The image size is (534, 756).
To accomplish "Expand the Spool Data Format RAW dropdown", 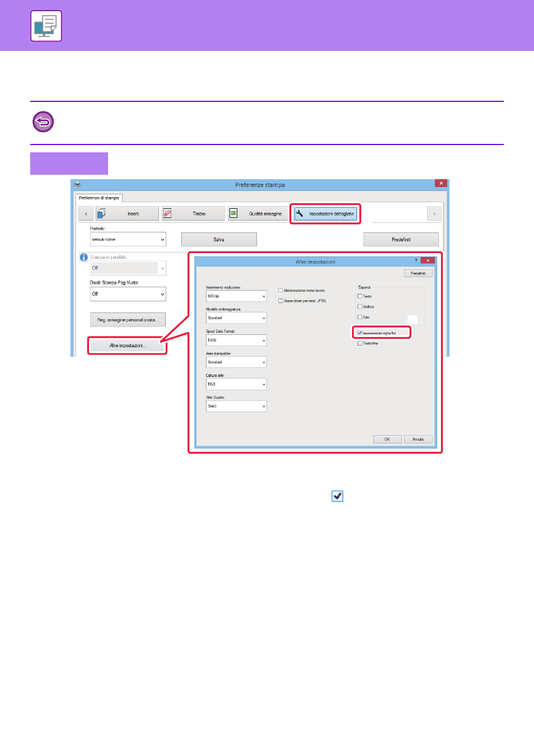I will point(236,340).
